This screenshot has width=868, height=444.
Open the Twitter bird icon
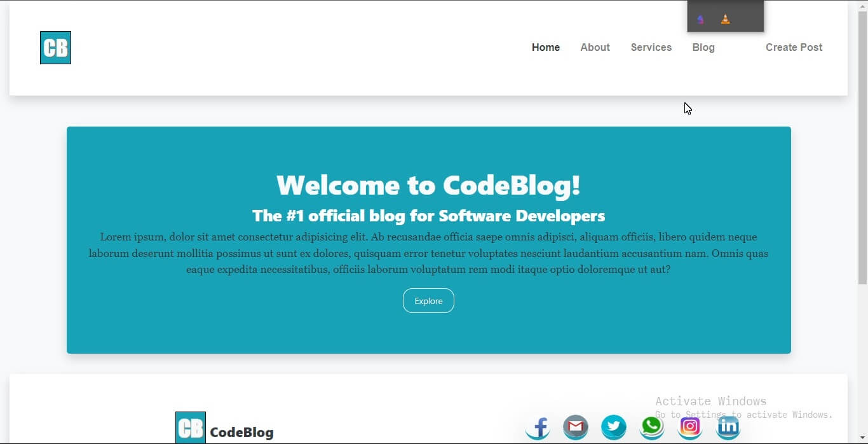[614, 427]
